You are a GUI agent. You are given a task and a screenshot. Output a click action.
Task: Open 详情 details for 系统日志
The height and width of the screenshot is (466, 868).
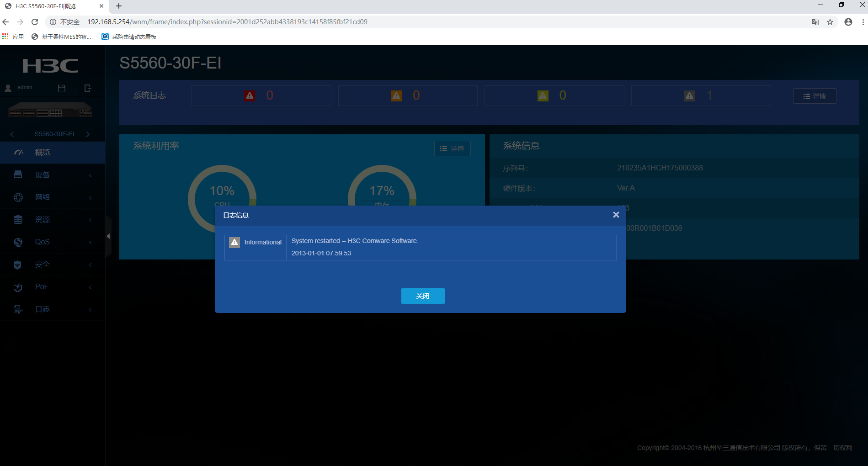click(x=815, y=96)
